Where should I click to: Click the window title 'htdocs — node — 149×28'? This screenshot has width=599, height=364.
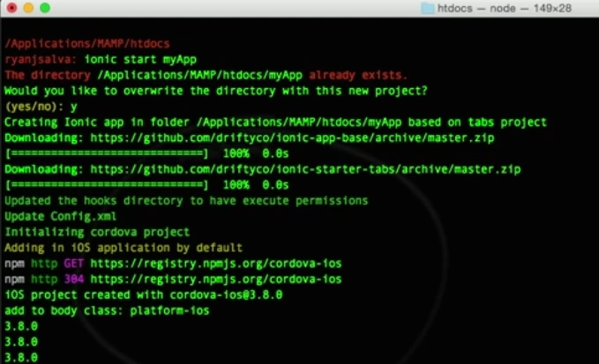505,8
